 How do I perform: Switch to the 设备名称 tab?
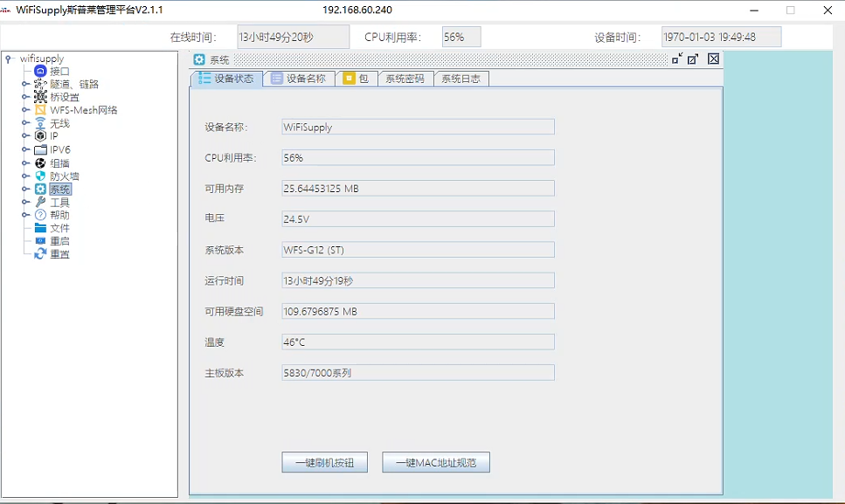click(x=299, y=79)
